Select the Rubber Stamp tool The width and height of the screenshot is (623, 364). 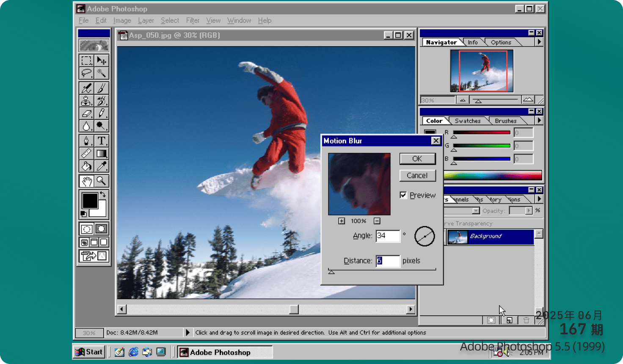pos(86,101)
